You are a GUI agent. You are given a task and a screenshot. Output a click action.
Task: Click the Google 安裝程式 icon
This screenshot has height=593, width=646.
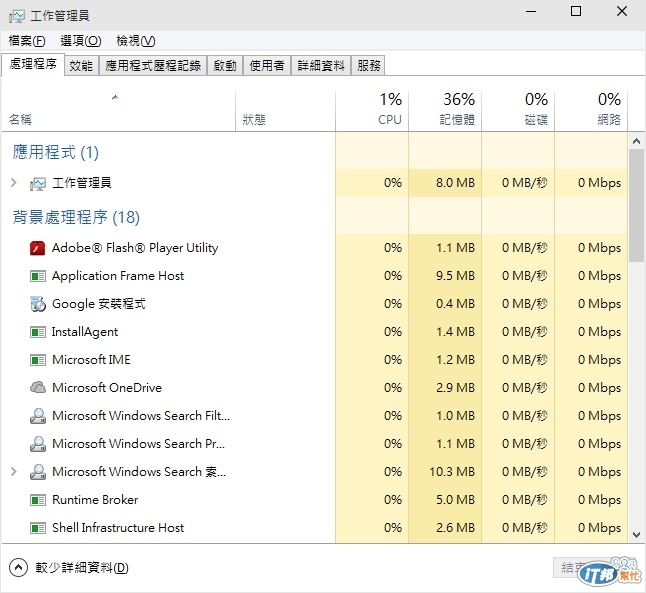38,304
